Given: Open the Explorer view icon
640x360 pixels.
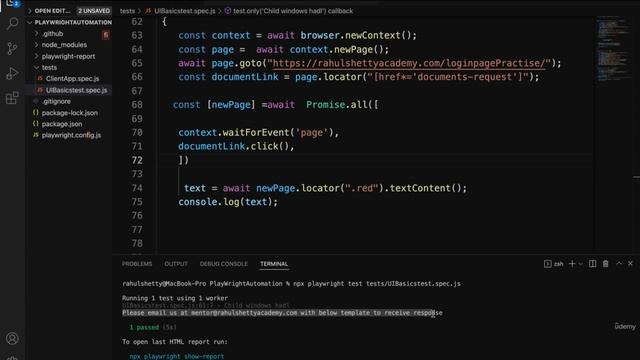Looking at the screenshot, I should 13,3.
